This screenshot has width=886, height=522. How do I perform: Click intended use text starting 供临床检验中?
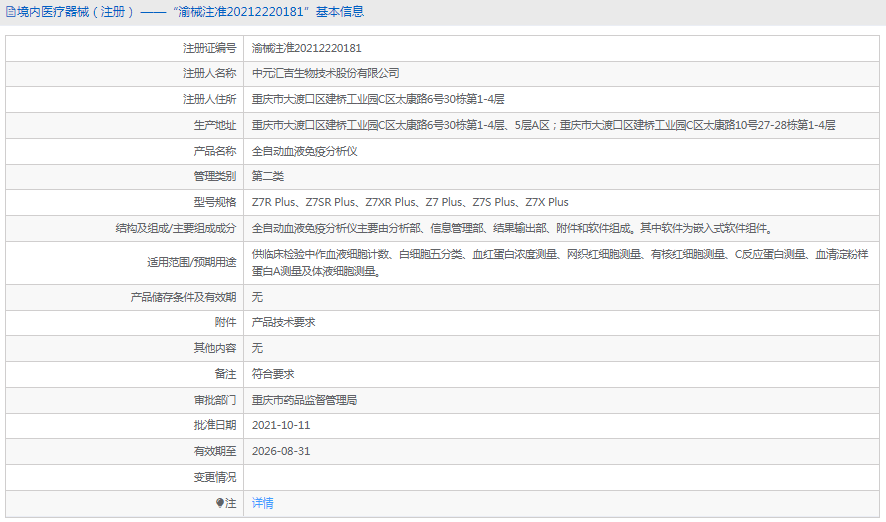(560, 263)
